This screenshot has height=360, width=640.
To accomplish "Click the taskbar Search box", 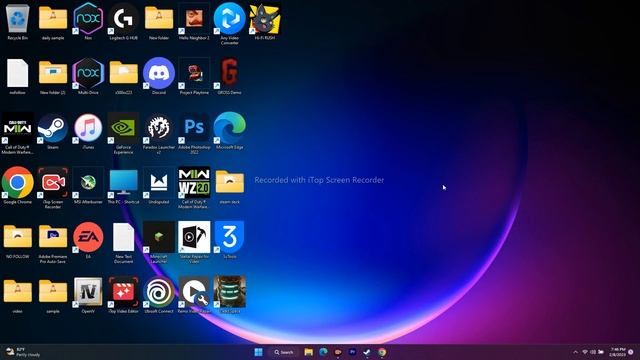I will click(x=284, y=352).
